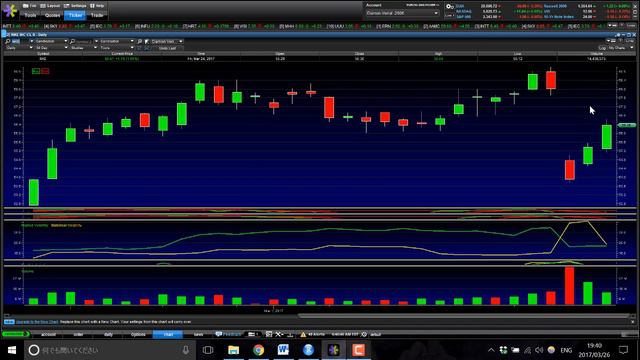This screenshot has height=360, width=640.
Task: Open the first Candlestick chart type dropdown
Action: point(51,41)
